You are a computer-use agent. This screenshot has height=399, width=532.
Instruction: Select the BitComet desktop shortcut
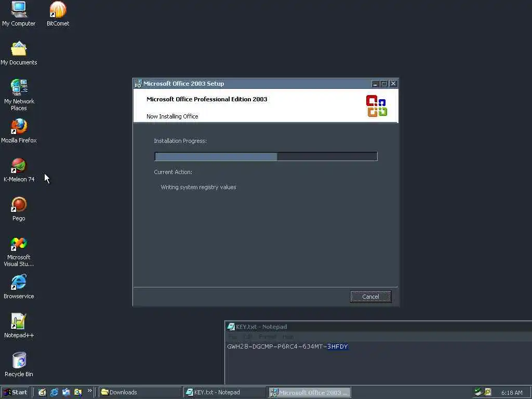[58, 14]
